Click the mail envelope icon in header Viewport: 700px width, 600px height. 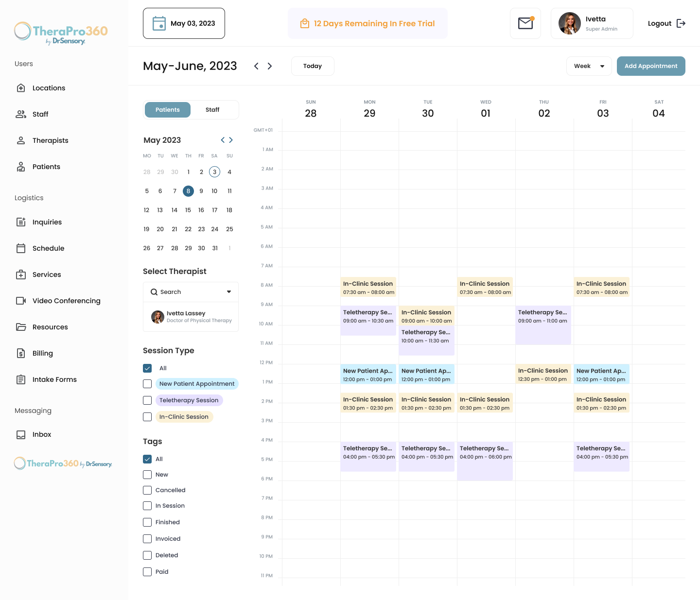(x=525, y=23)
